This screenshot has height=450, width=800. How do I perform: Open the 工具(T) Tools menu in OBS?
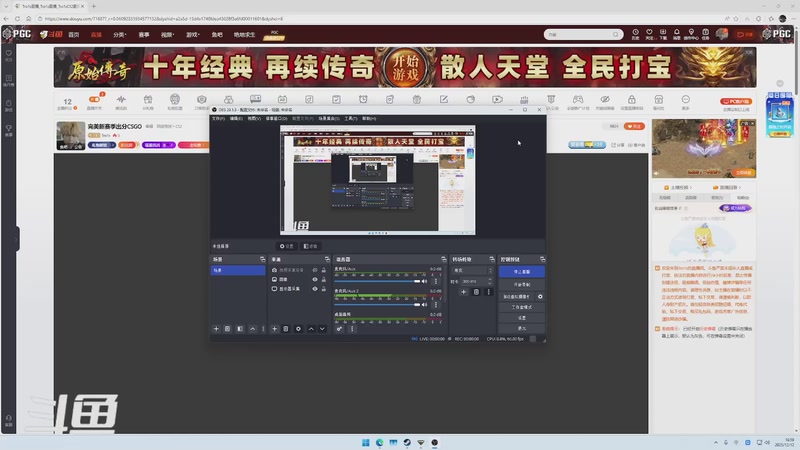click(351, 118)
